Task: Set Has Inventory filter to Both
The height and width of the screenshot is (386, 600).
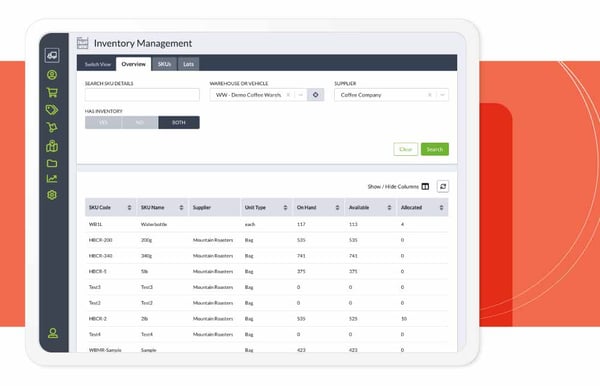Action: (x=179, y=122)
